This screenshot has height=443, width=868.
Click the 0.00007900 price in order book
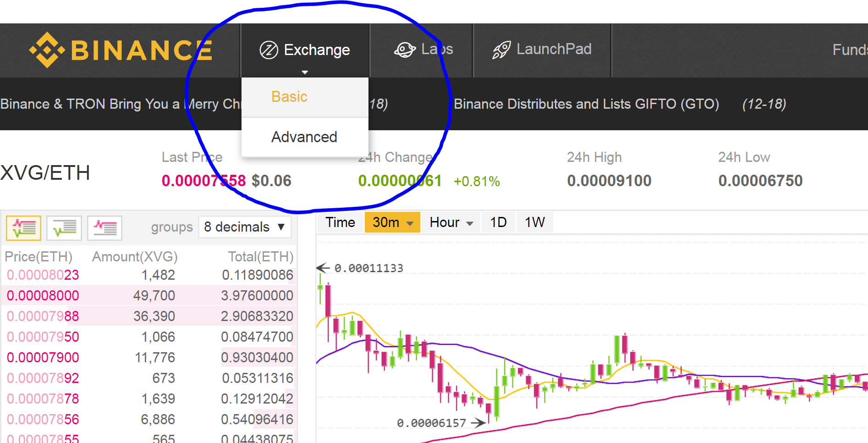pos(43,357)
